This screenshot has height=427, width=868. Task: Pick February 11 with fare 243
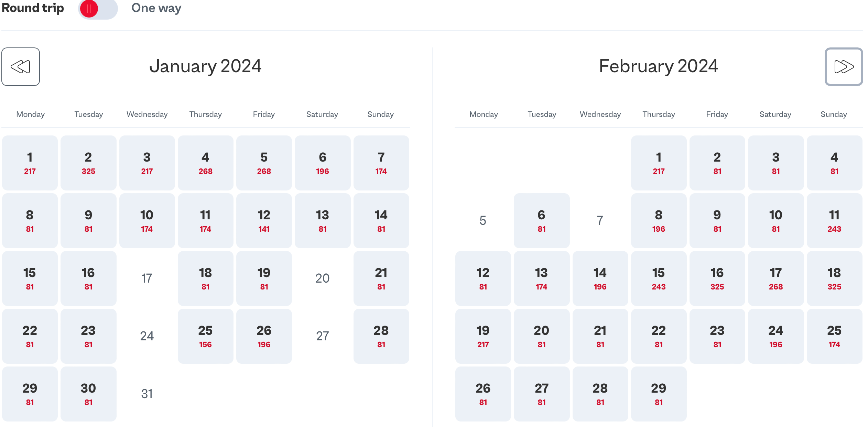(834, 221)
